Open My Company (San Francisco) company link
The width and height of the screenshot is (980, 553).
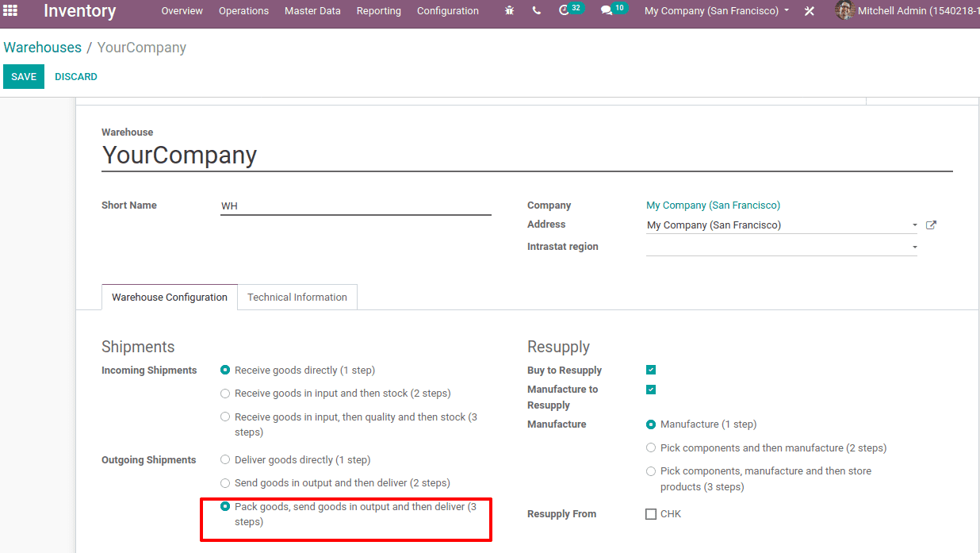[x=714, y=205]
